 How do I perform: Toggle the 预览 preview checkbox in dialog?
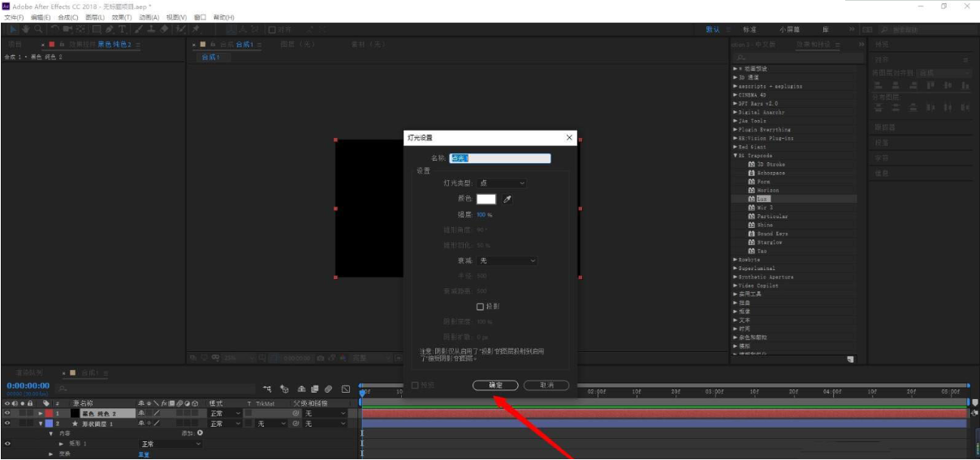click(x=416, y=385)
